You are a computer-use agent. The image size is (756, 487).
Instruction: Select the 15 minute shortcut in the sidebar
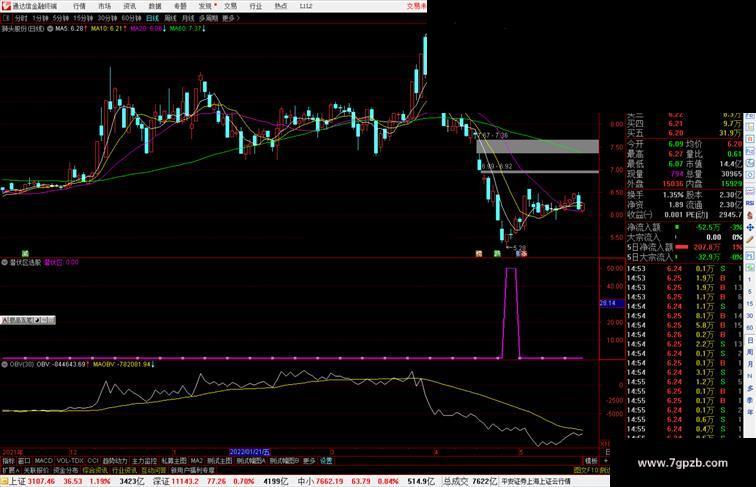pyautogui.click(x=750, y=304)
